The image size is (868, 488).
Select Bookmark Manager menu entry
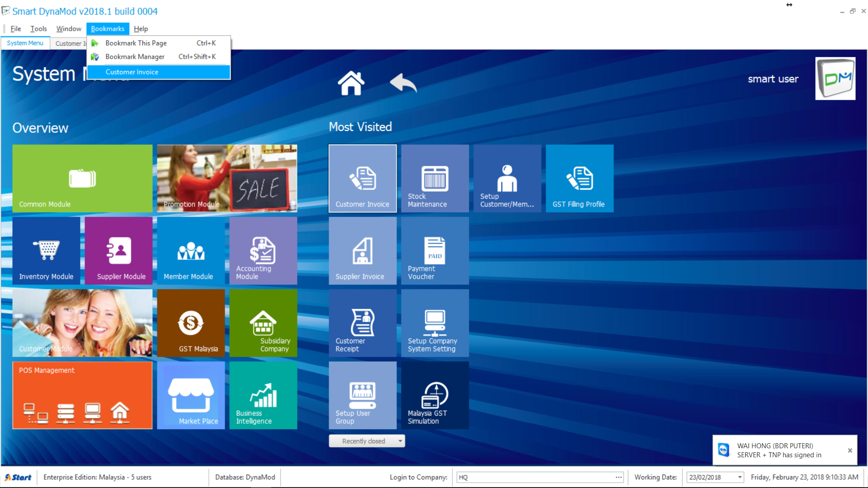pos(135,56)
